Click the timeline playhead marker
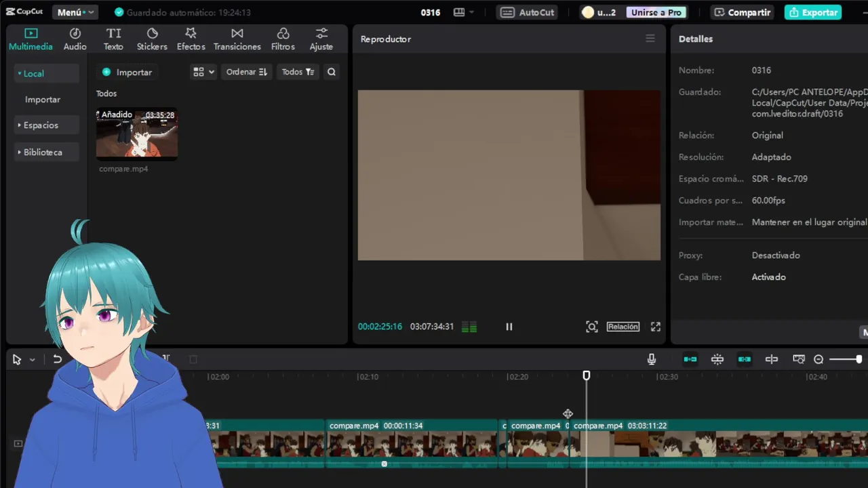Viewport: 868px width, 488px height. pos(587,375)
